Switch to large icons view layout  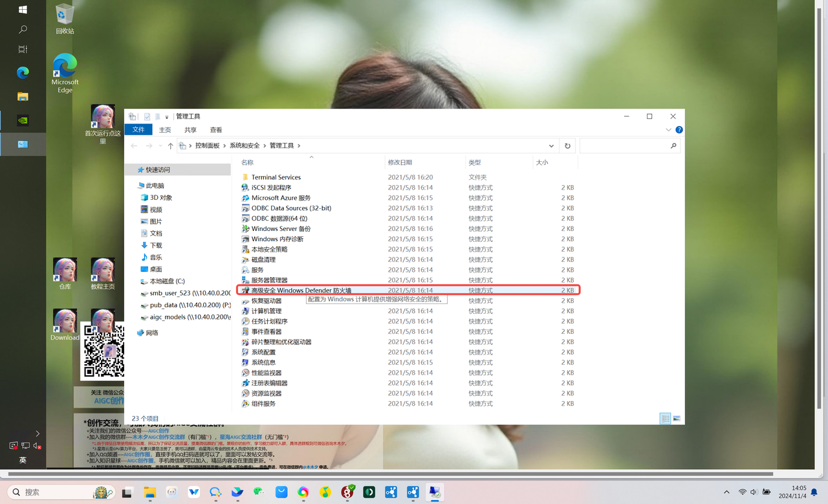[x=677, y=419]
